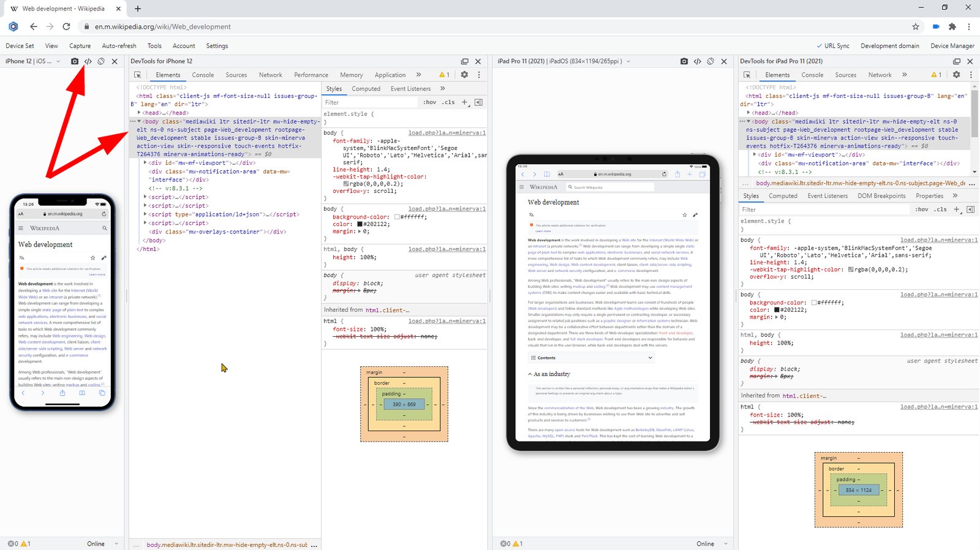Viewport: 980px width, 550px height.
Task: Expand mw-mf-viewport div in iPhone 12 Elements tree
Action: point(145,163)
